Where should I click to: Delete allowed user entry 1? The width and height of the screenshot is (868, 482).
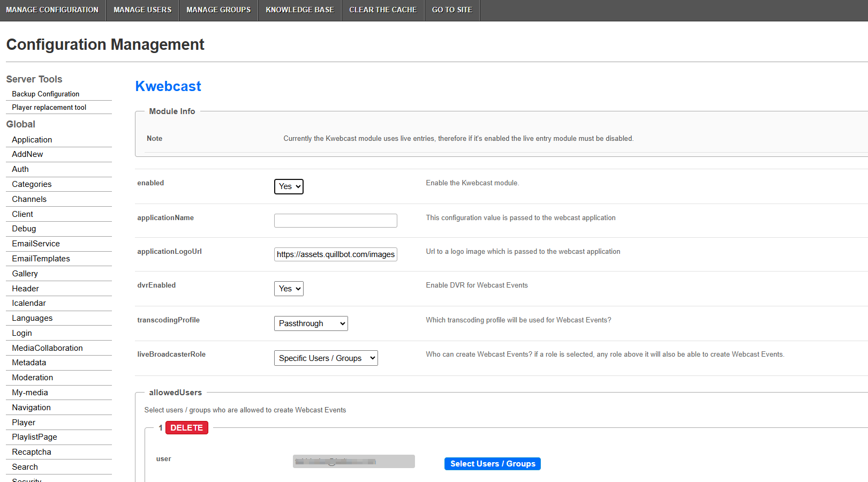click(187, 427)
